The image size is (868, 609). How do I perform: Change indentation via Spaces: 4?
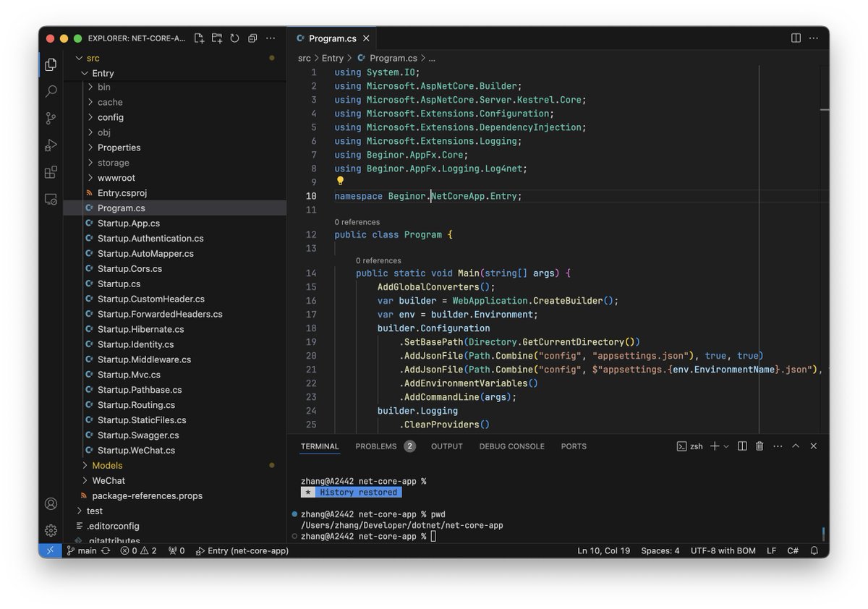(x=660, y=550)
